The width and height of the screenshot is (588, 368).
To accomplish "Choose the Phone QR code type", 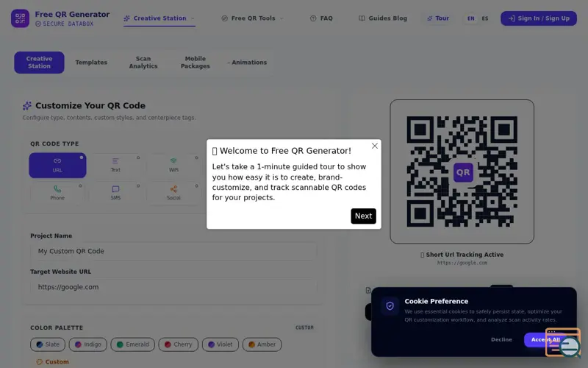I will coord(57,193).
